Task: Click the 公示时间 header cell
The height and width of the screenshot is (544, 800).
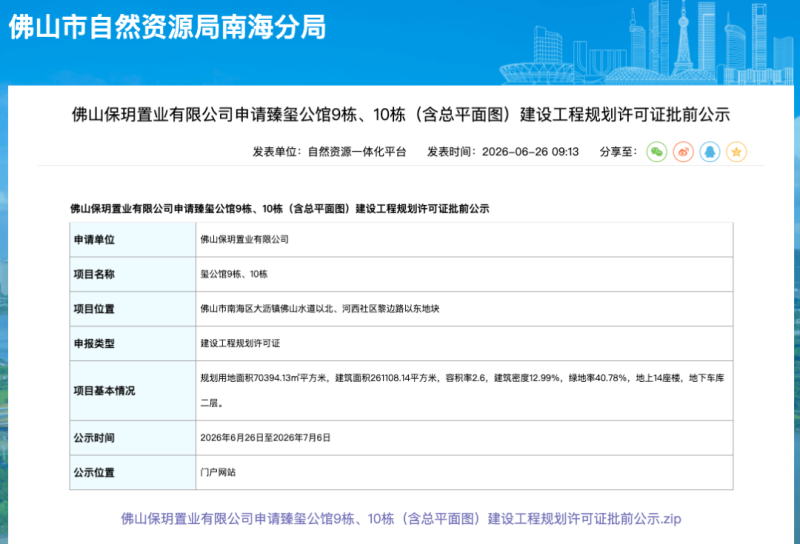Action: click(x=133, y=438)
